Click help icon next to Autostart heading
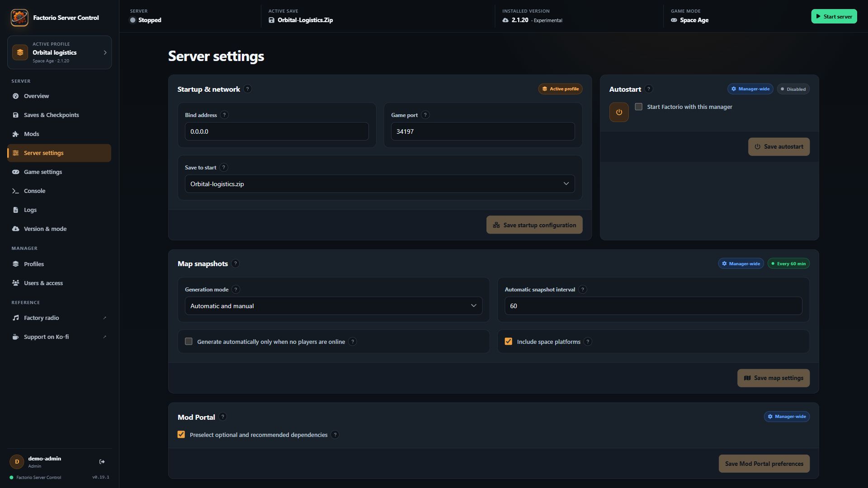868x488 pixels. pyautogui.click(x=649, y=89)
